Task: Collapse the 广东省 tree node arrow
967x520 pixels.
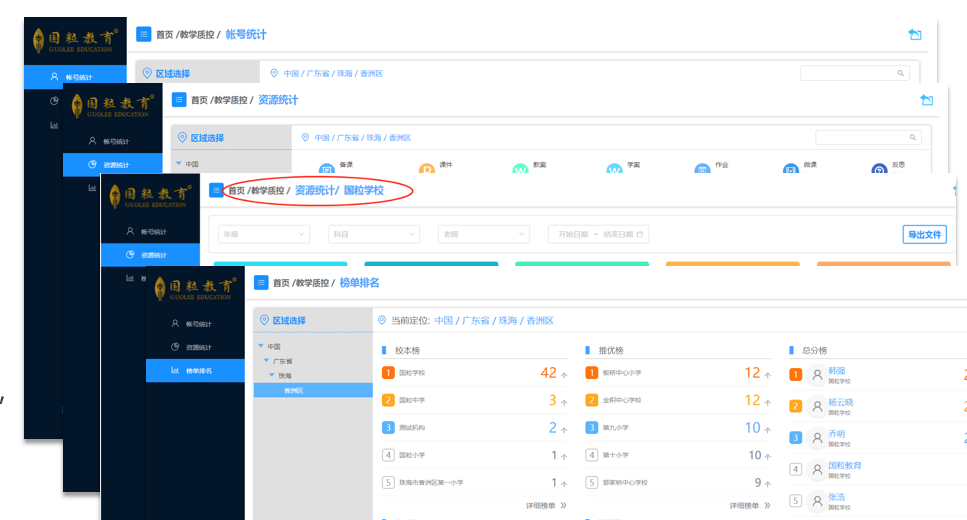Action: (x=267, y=361)
